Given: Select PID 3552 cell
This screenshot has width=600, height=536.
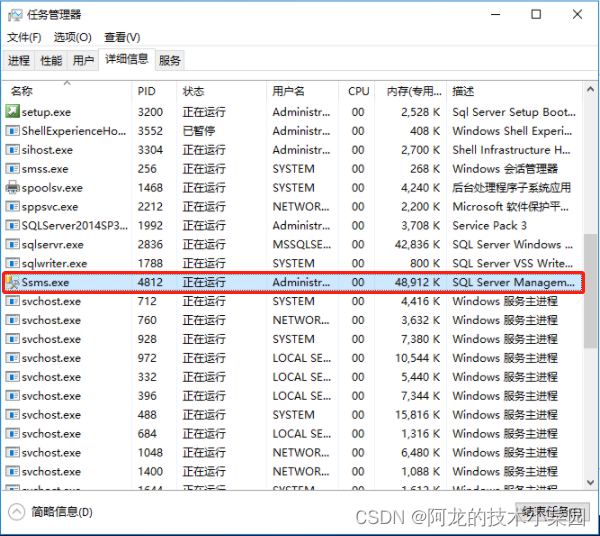Looking at the screenshot, I should coord(150,131).
